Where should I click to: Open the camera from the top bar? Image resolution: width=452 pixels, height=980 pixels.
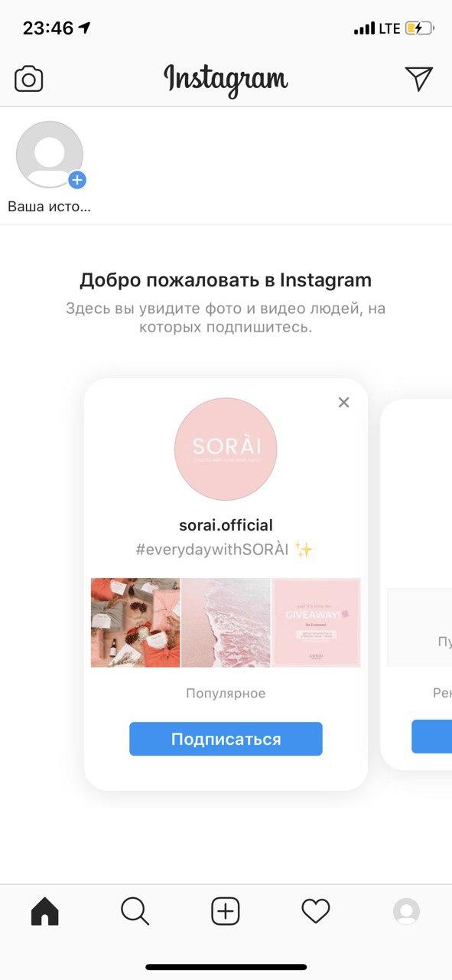pyautogui.click(x=29, y=79)
